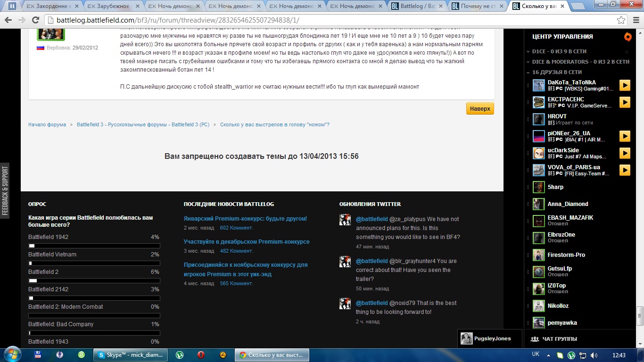
Task: Close the D1CE group with its X
Action: pyautogui.click(x=627, y=52)
